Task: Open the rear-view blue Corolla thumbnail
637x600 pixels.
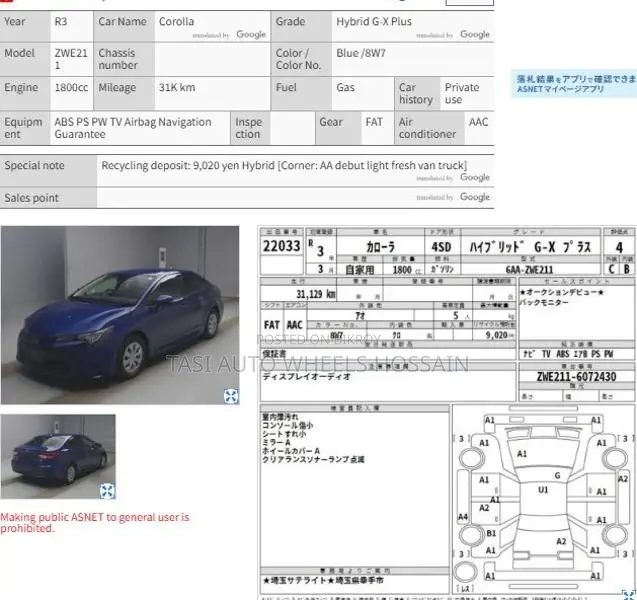Action: [x=58, y=457]
